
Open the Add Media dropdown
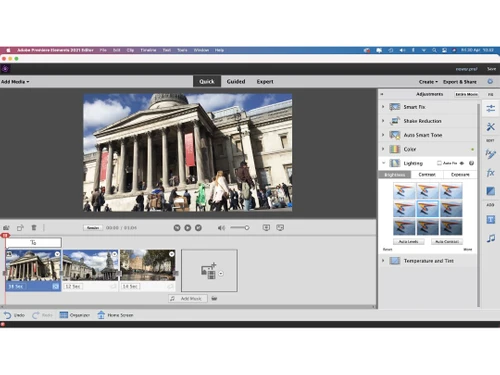tap(15, 82)
